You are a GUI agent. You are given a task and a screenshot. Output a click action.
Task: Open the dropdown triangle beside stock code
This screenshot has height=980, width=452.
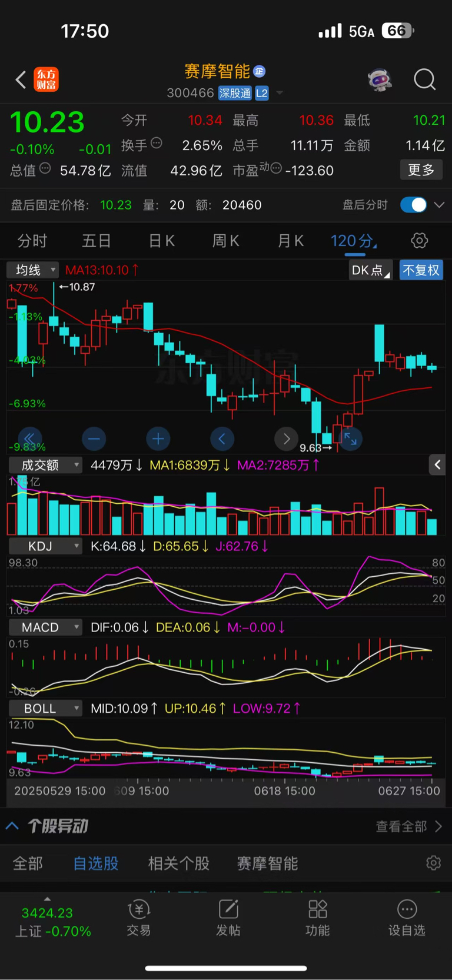(280, 93)
